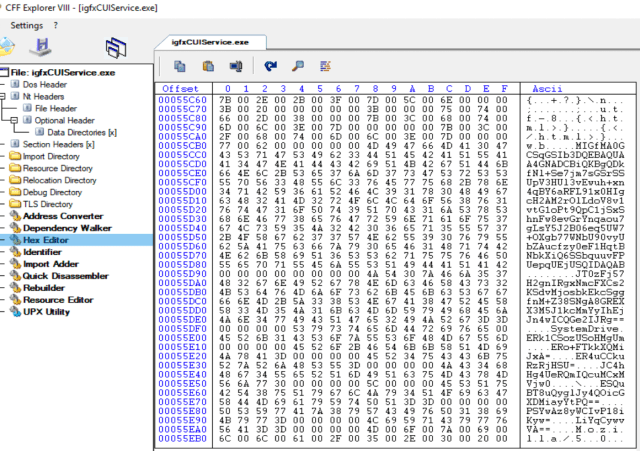The height and width of the screenshot is (451, 640).
Task: Open Data Directories [x] node
Action: click(x=82, y=132)
